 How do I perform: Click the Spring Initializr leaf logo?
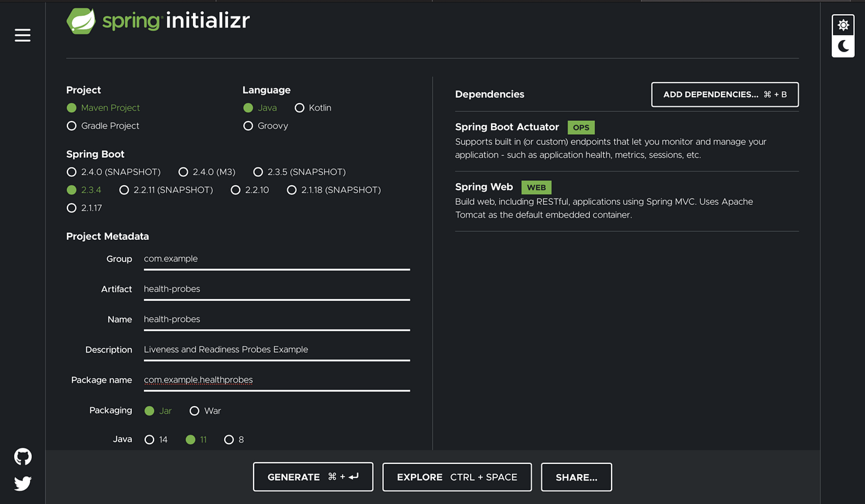(80, 20)
